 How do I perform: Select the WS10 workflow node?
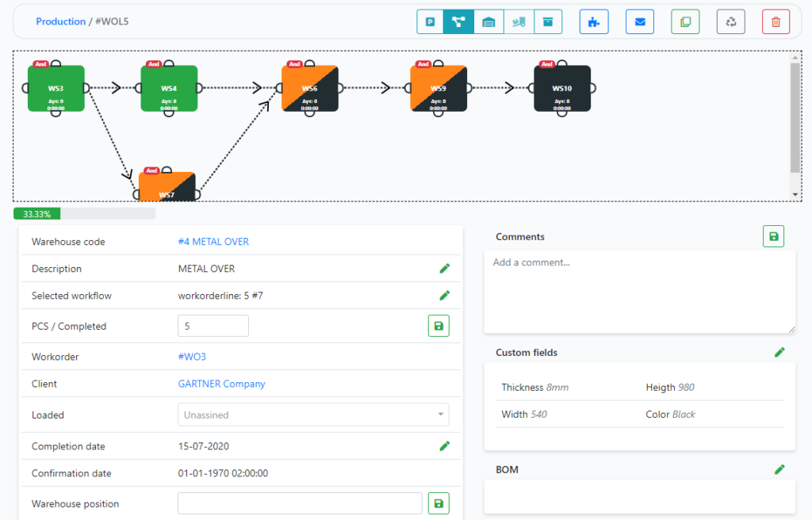coord(562,89)
